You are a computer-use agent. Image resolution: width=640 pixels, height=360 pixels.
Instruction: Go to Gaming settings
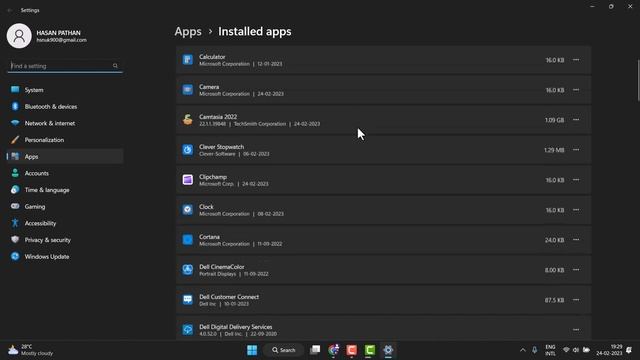point(65,207)
